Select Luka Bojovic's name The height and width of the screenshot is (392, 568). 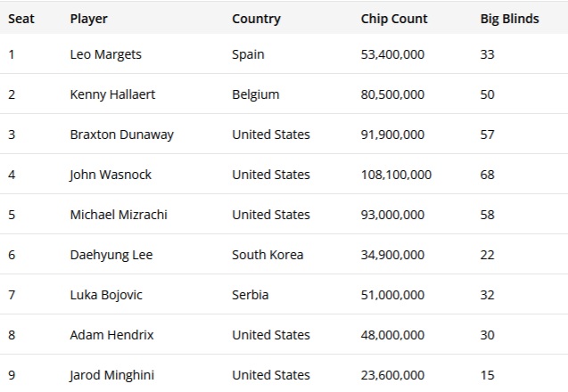[x=106, y=295]
